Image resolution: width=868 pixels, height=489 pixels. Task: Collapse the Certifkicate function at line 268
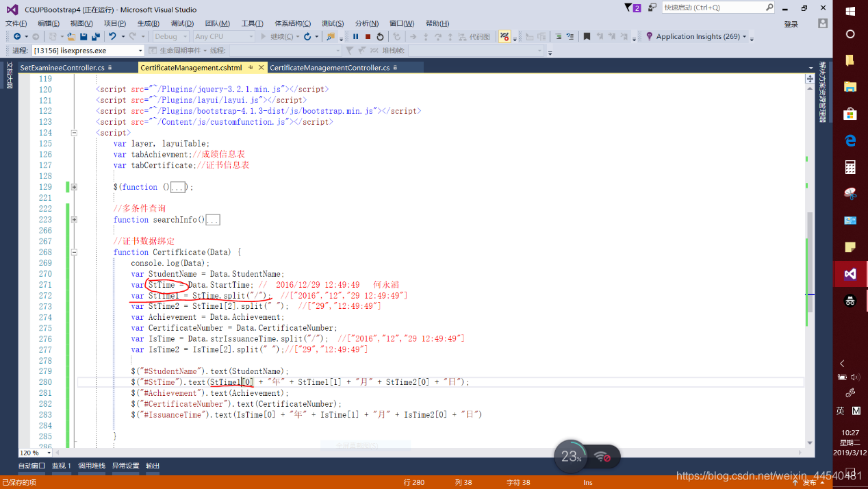(x=74, y=252)
